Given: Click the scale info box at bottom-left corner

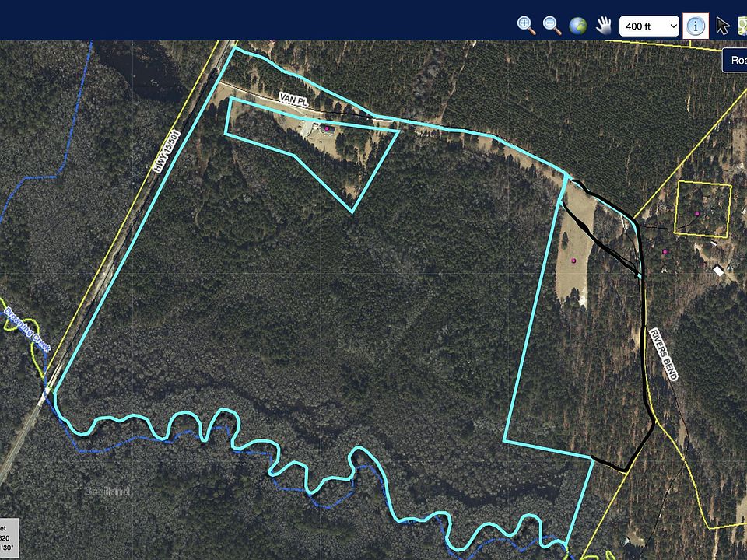Looking at the screenshot, I should (x=9, y=538).
